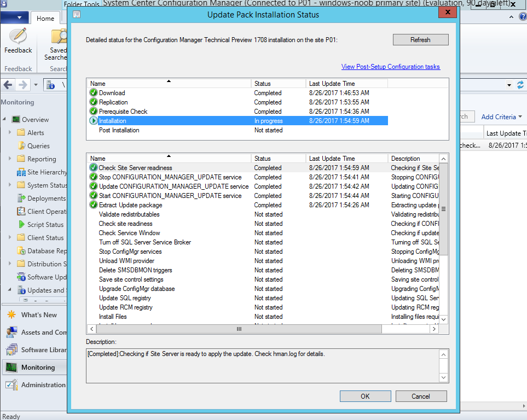The height and width of the screenshot is (420, 527).
Task: Open the help question mark icon
Action: pyautogui.click(x=523, y=17)
